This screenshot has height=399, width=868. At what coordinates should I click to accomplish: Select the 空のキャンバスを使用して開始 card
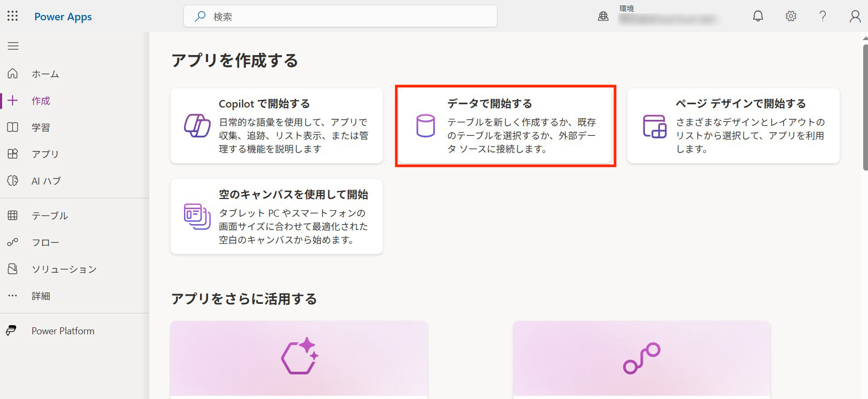click(x=276, y=217)
